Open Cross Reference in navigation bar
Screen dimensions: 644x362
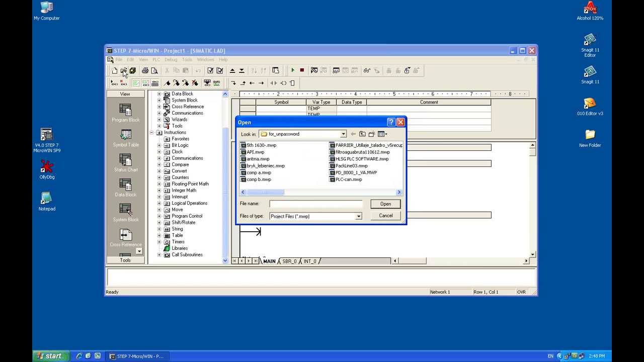click(125, 237)
